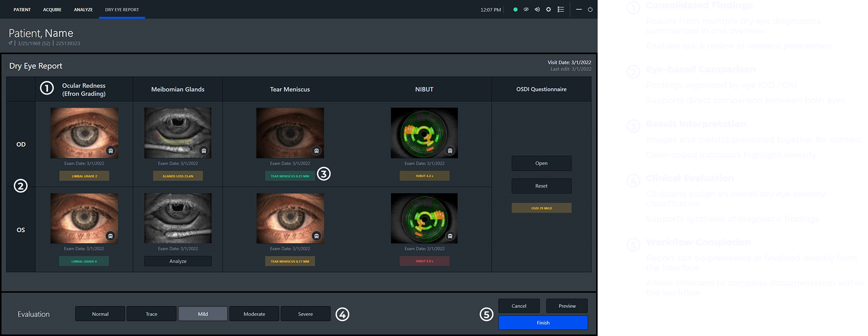The width and height of the screenshot is (868, 336).
Task: Delete the OD Tear Meniscus image
Action: pos(316,151)
